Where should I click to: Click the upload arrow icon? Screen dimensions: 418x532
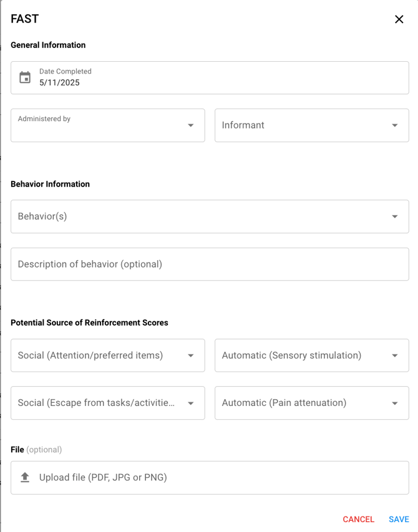pos(25,477)
